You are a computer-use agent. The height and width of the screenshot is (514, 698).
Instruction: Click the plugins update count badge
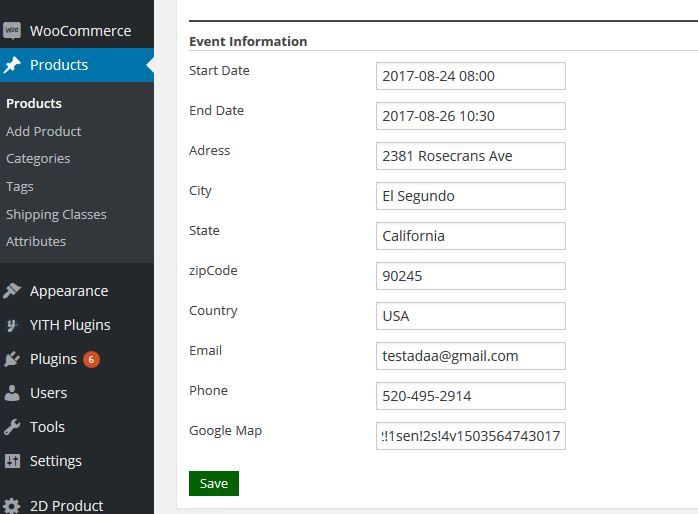(x=91, y=359)
